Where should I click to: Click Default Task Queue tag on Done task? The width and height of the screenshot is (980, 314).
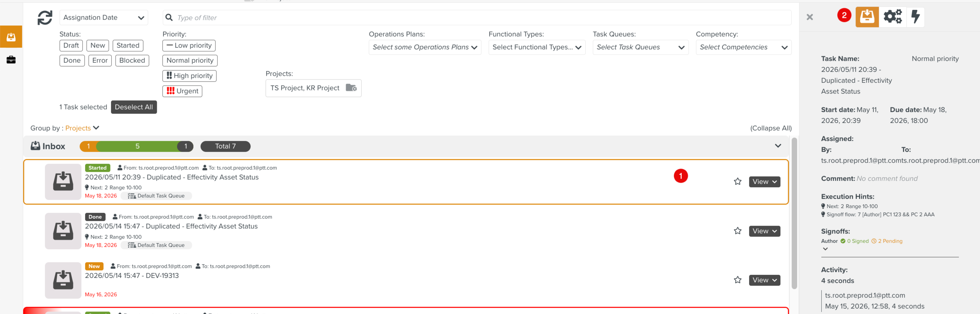point(156,245)
